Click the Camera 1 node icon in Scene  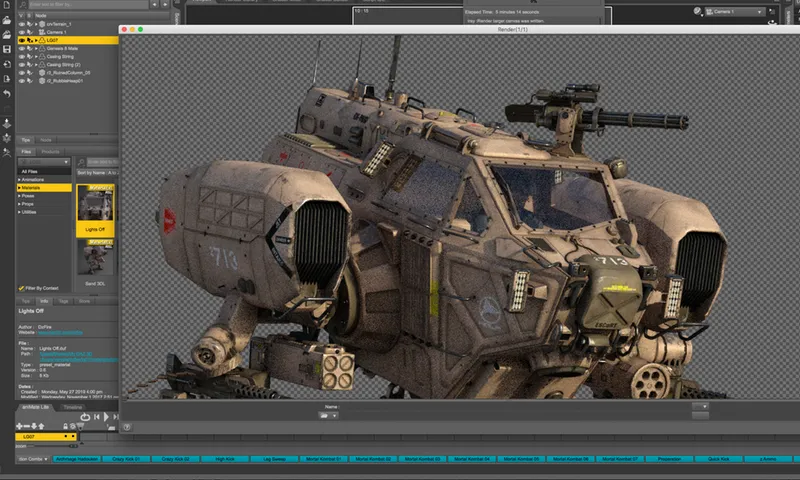(x=42, y=32)
